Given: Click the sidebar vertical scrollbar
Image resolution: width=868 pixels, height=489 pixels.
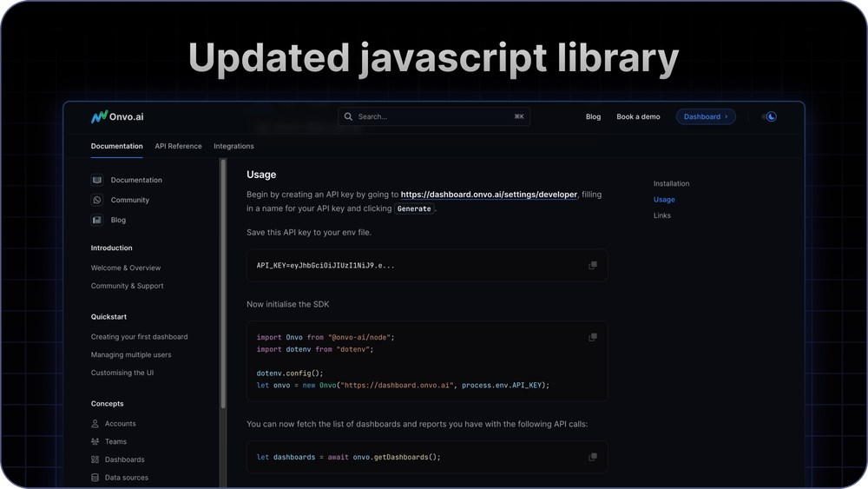Looking at the screenshot, I should pyautogui.click(x=223, y=287).
